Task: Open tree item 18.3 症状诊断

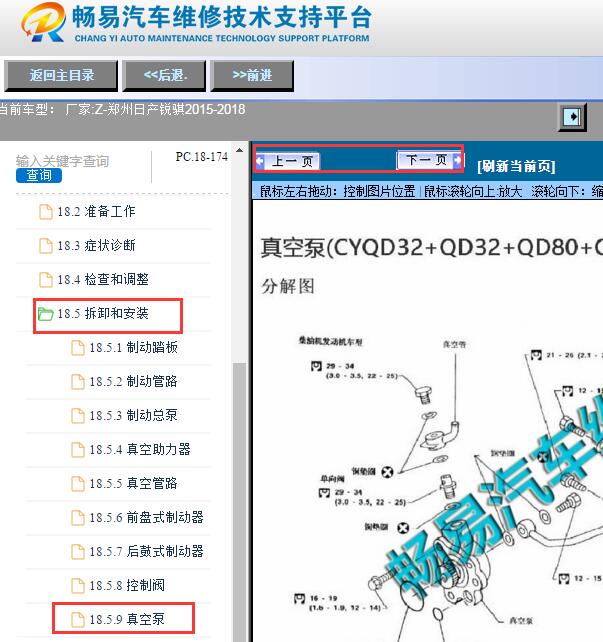Action: point(96,246)
